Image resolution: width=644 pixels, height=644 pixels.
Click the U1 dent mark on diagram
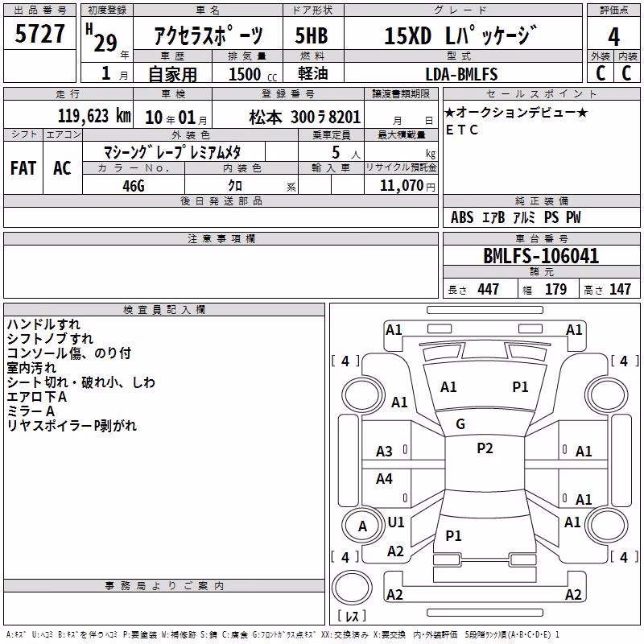point(396,522)
